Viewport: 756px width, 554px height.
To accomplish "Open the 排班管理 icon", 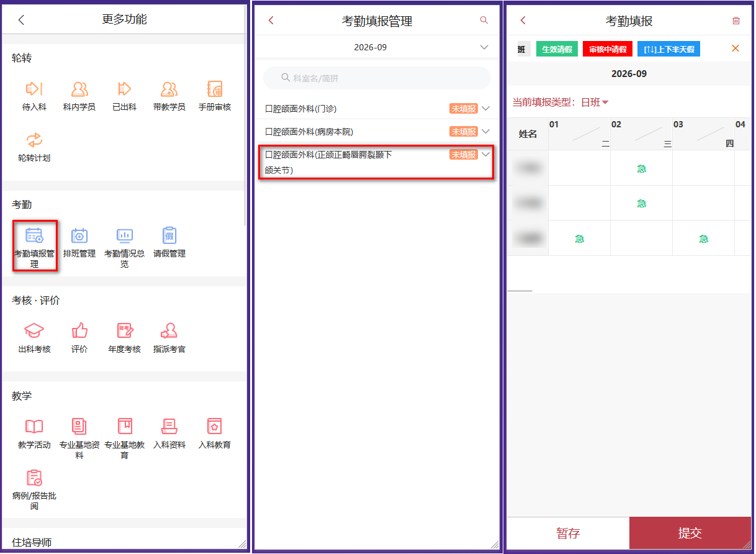I will coord(79,235).
